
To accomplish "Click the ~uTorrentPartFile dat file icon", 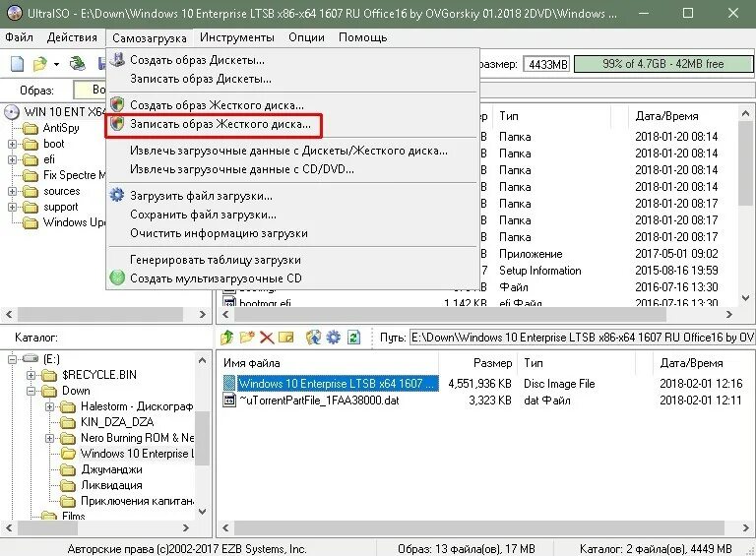I will (x=229, y=401).
